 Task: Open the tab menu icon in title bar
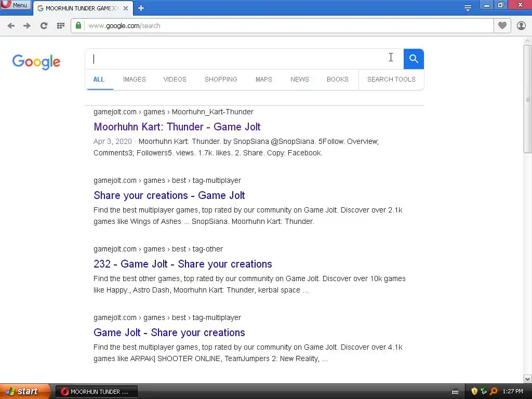(468, 8)
